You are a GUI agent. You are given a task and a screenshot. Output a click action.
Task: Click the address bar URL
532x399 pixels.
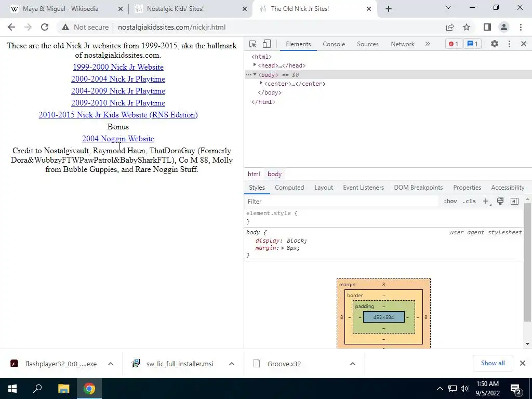[x=171, y=27]
